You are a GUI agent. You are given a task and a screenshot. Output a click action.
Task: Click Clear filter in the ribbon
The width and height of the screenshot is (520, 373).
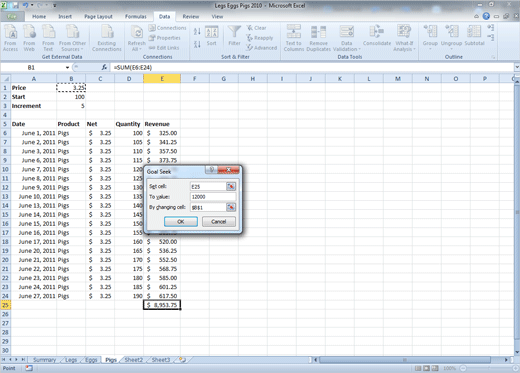[x=256, y=28]
